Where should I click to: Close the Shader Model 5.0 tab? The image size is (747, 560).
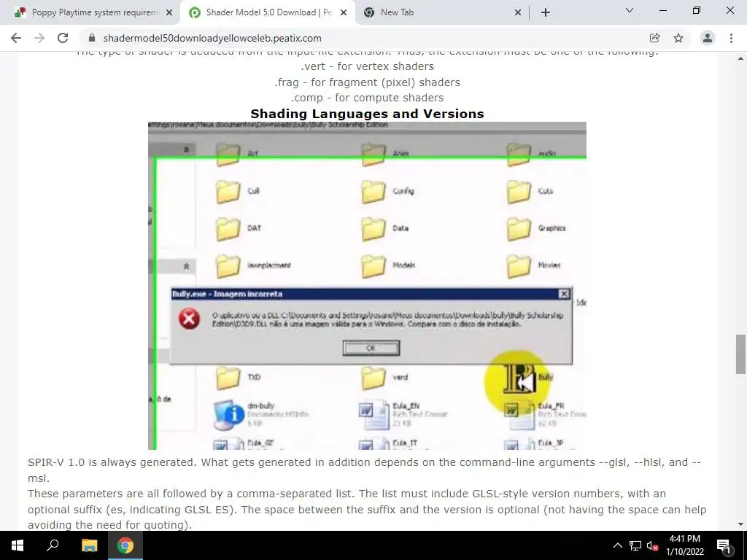[x=344, y=12]
